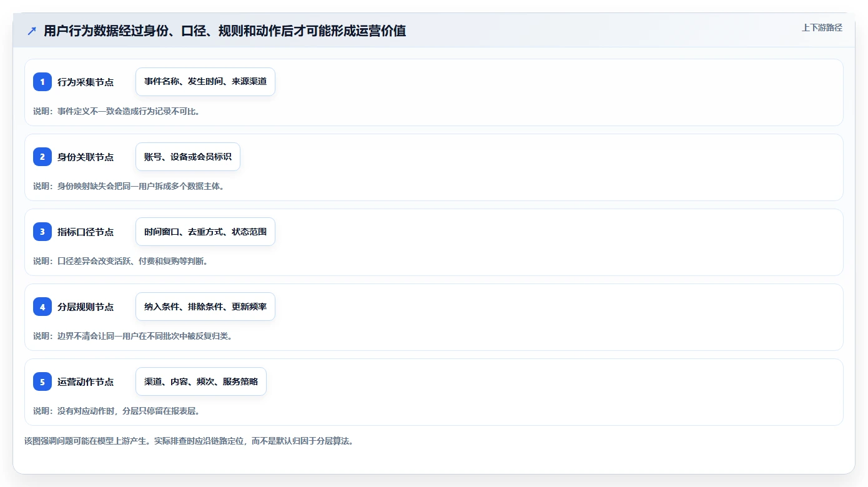This screenshot has height=487, width=868.
Task: Select the 行为采集节点 title
Action: [x=86, y=82]
